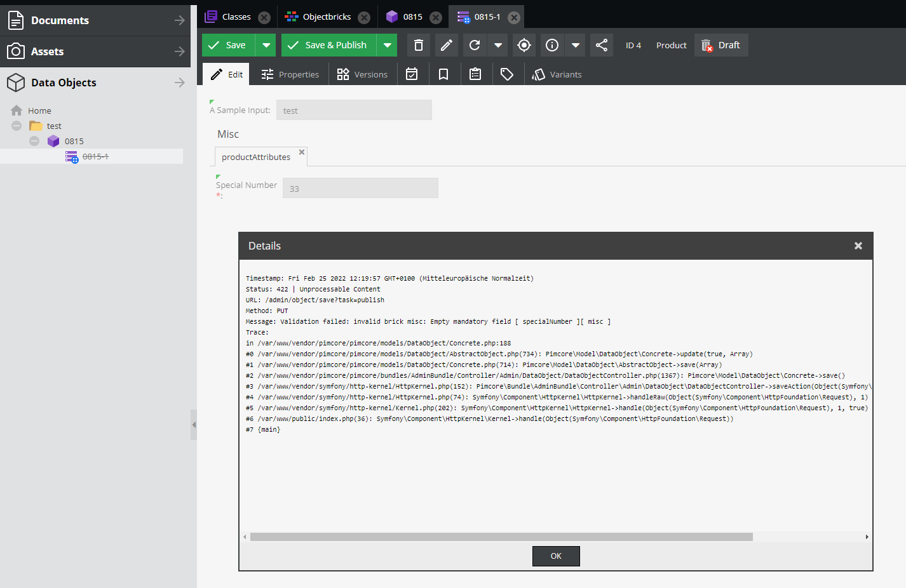Open the Tags tab tag icon
The height and width of the screenshot is (588, 906).
(507, 74)
